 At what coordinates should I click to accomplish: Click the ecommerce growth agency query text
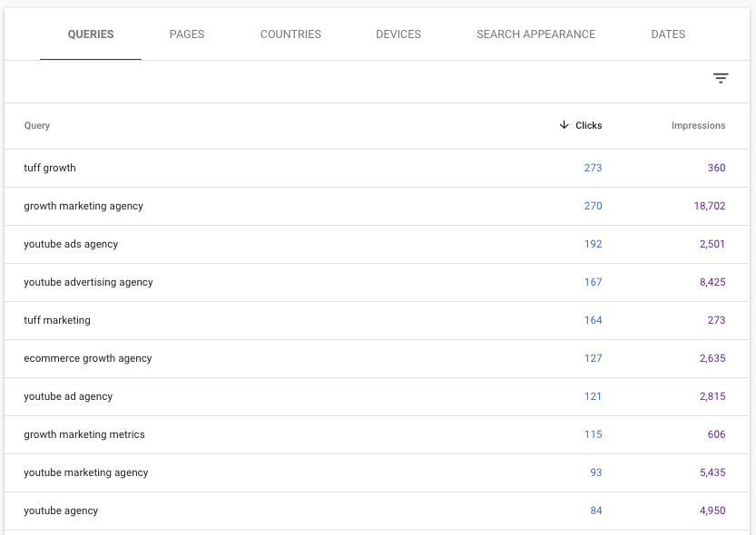coord(87,358)
